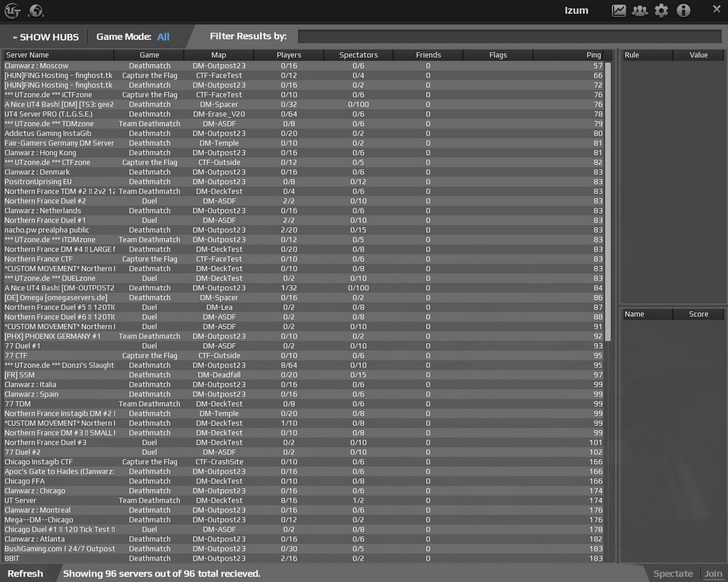Select *** UTzone.de *** DUELzone server
This screenshot has height=582, width=728.
[304, 279]
